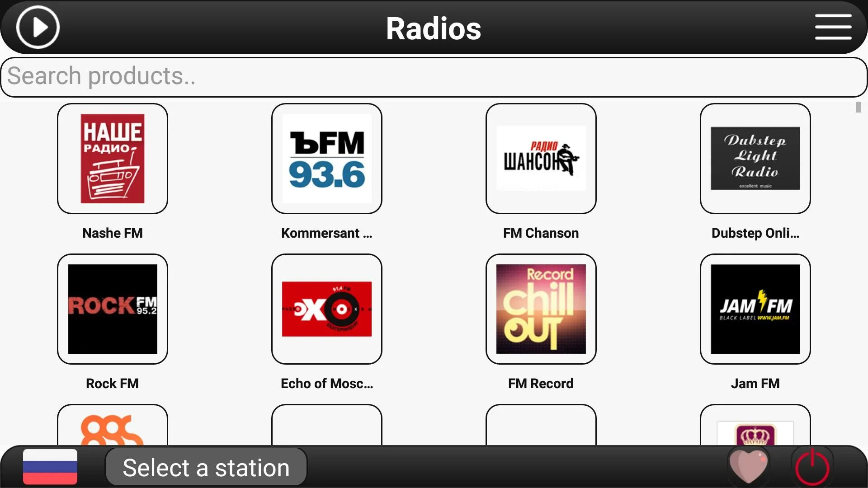Open the Echo of Moscow station

[327, 309]
